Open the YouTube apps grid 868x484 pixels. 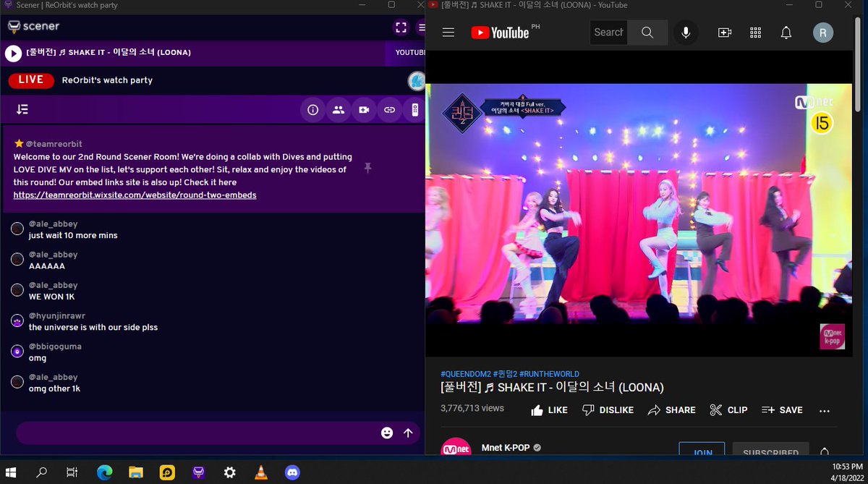tap(756, 33)
